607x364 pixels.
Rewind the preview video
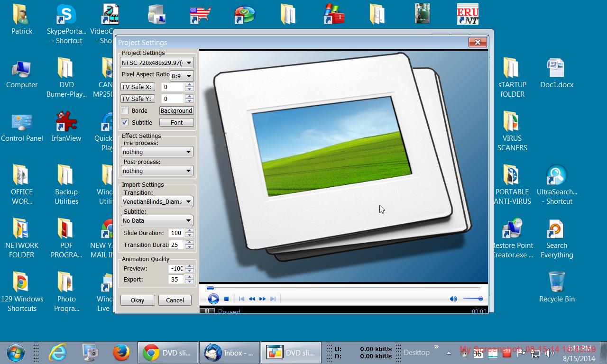pyautogui.click(x=252, y=299)
